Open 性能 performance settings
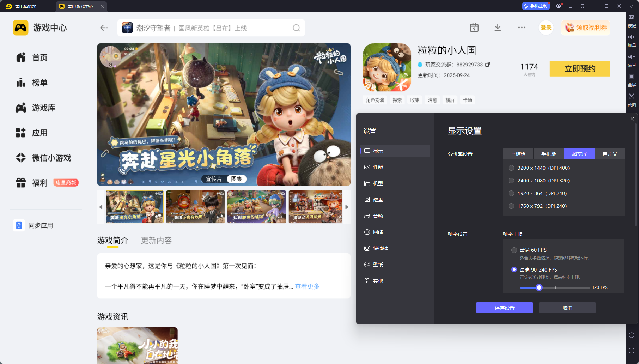 395,167
